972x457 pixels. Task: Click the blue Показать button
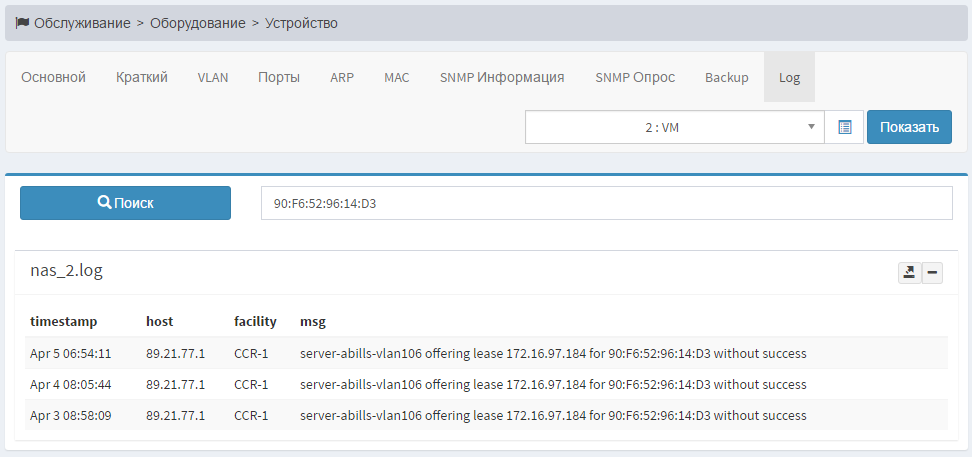click(909, 127)
